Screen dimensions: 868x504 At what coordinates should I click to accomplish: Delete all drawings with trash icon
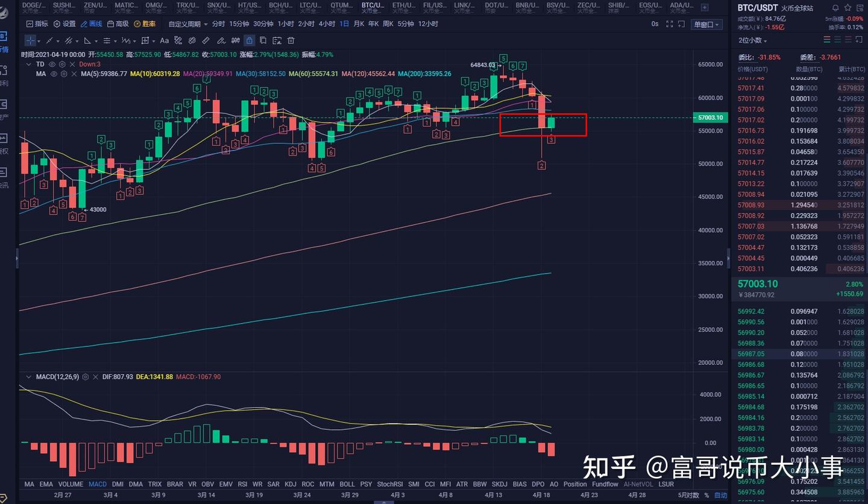[291, 40]
